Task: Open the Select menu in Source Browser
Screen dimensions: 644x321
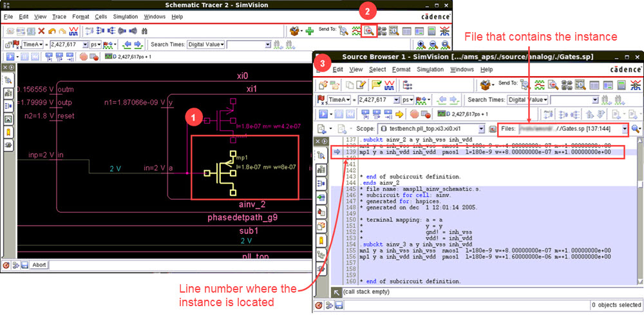Action: [x=377, y=69]
